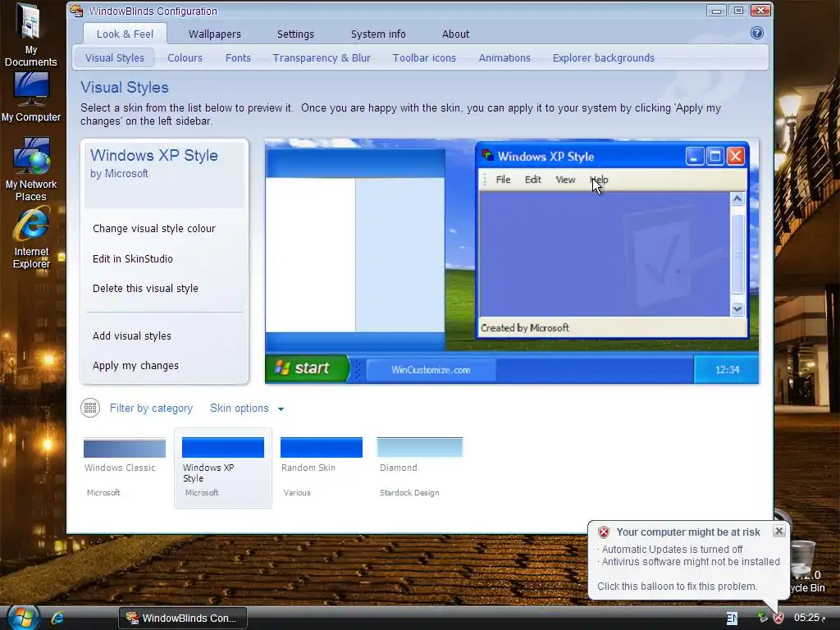Click Apply my changes

pos(135,365)
